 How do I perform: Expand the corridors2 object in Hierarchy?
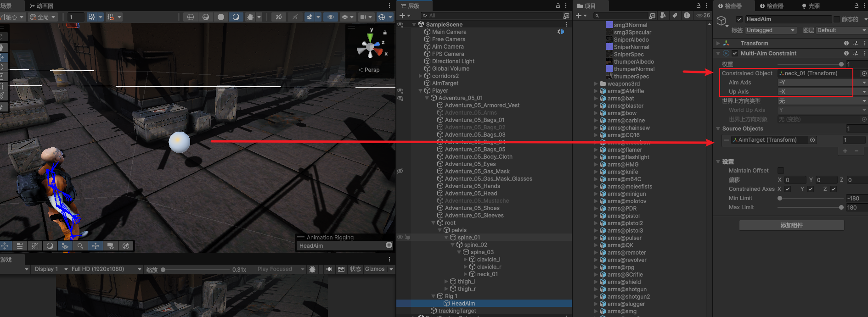click(420, 76)
